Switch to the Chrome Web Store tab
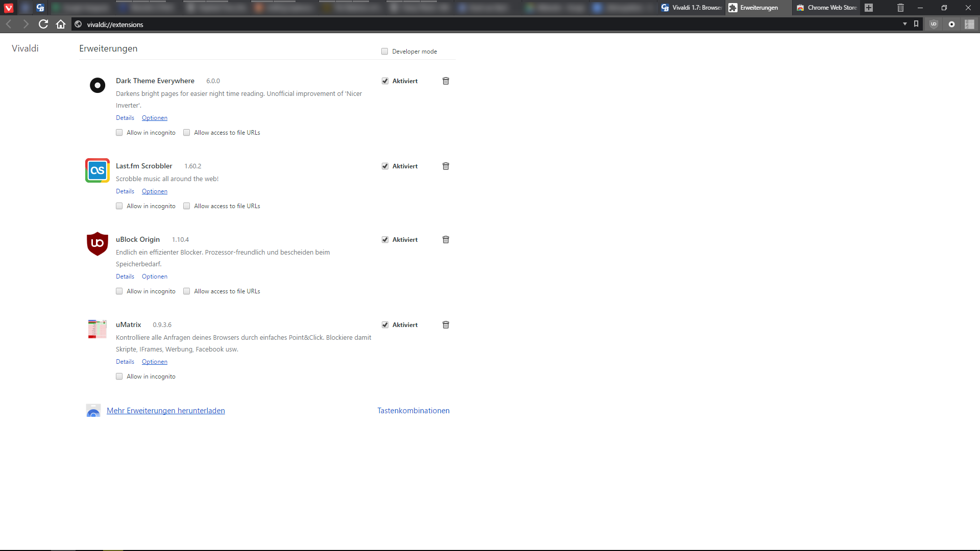 (827, 8)
